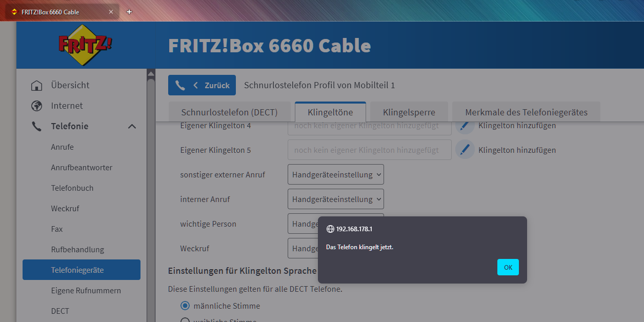The width and height of the screenshot is (644, 322).
Task: Open sonstiger externer Anruf dropdown
Action: [336, 174]
